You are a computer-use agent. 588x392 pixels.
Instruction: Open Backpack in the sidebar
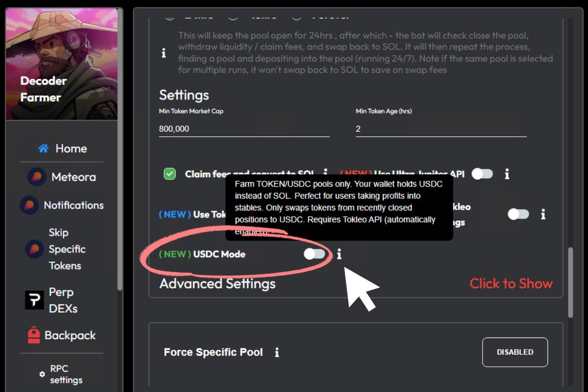pyautogui.click(x=62, y=336)
